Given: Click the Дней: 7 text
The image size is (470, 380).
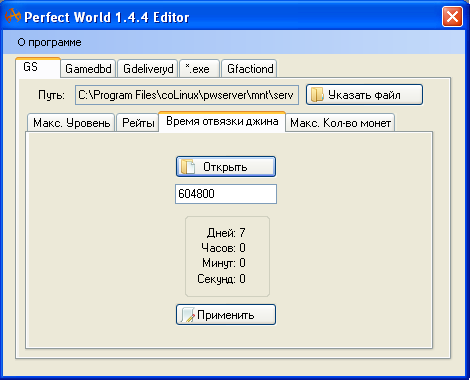Looking at the screenshot, I should tap(226, 232).
